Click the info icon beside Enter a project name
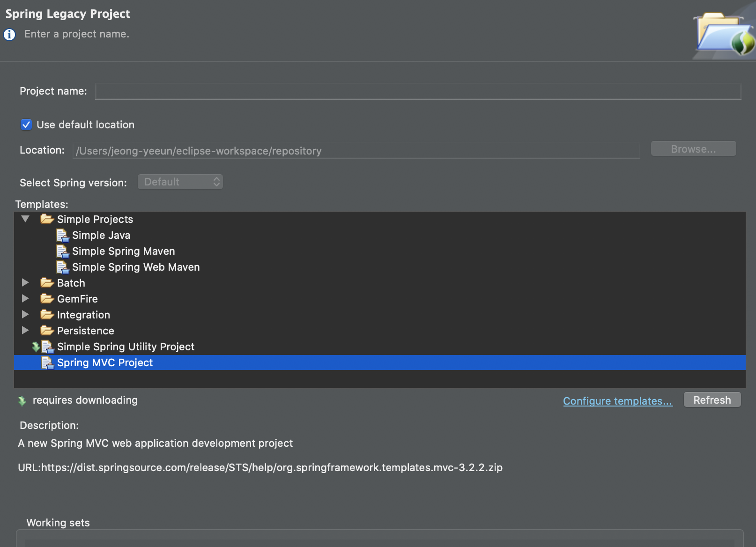756x547 pixels. pos(9,35)
